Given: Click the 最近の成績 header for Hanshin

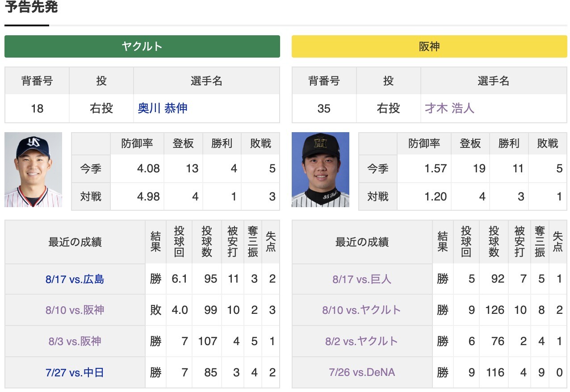Looking at the screenshot, I should point(362,242).
